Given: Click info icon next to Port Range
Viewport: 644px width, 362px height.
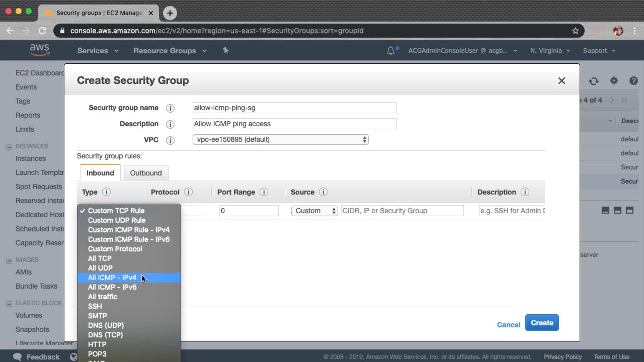Looking at the screenshot, I should coord(264,192).
